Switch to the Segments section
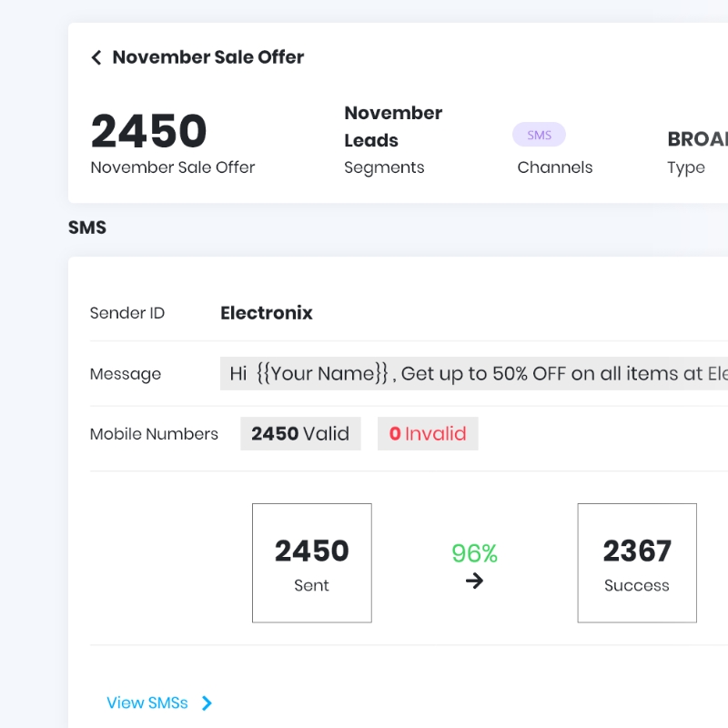 coord(384,167)
